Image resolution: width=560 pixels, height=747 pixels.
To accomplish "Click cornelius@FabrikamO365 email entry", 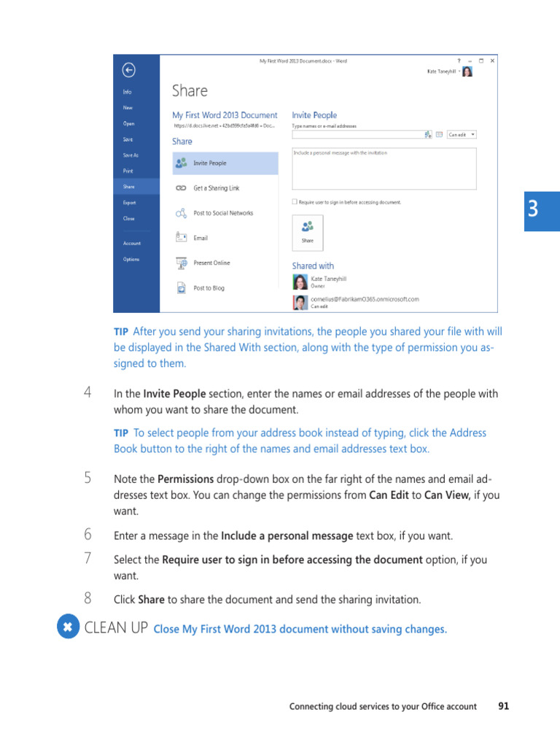I will coord(365,299).
